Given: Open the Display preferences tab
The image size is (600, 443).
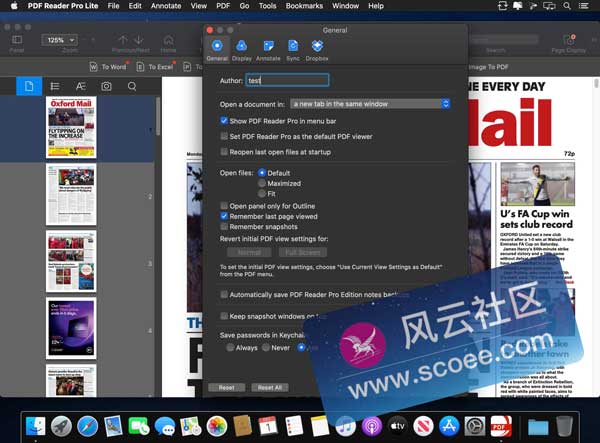Looking at the screenshot, I should [241, 50].
